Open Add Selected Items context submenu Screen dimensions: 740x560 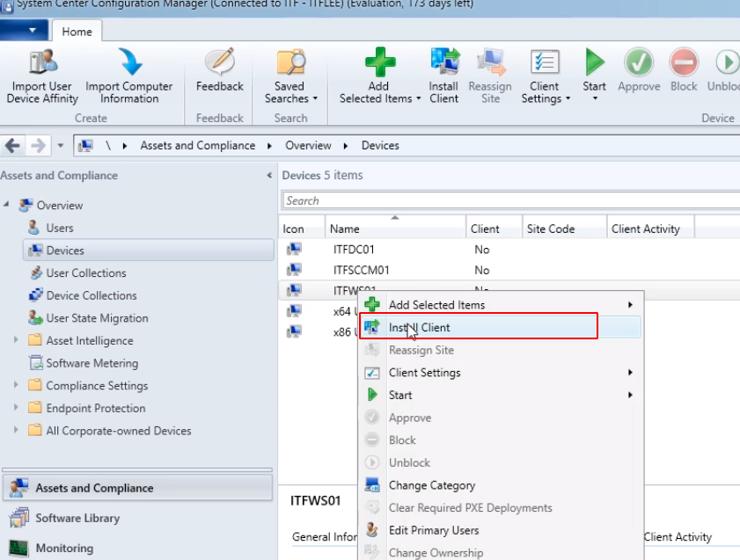click(501, 305)
